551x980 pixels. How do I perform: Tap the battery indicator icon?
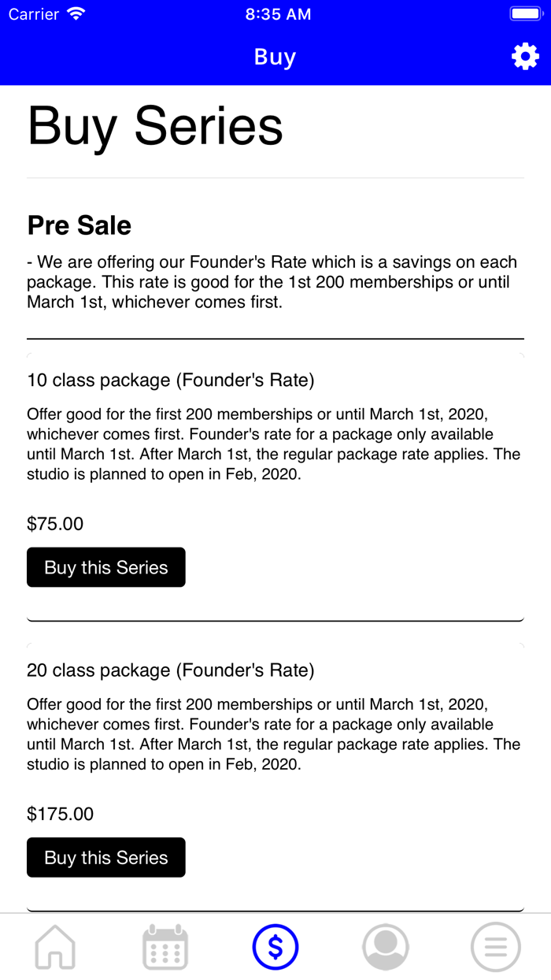click(525, 14)
